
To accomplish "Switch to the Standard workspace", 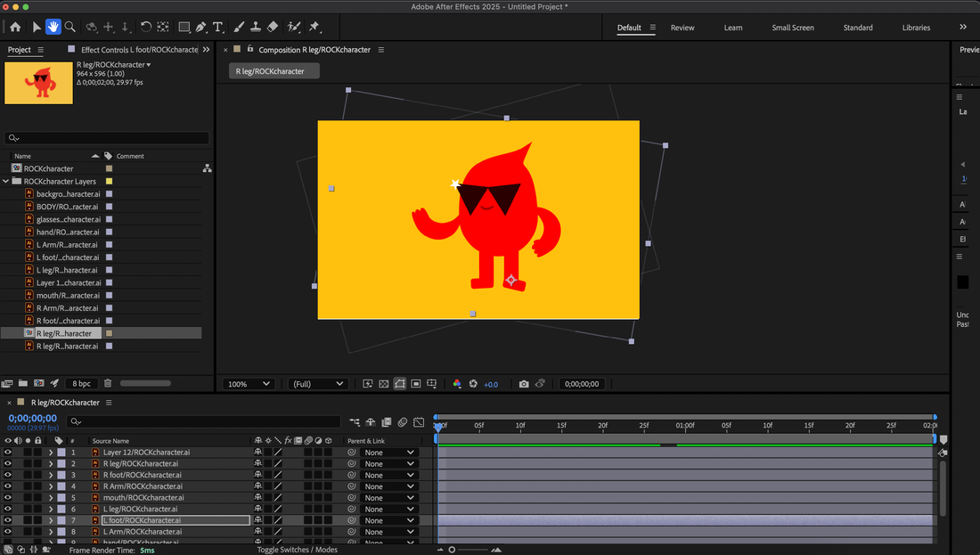I will click(x=857, y=28).
